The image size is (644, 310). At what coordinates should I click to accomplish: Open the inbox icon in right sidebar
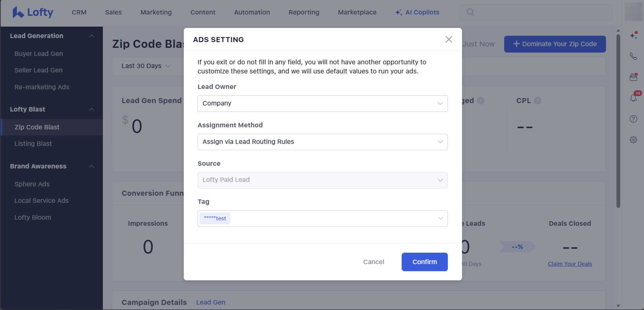(634, 77)
